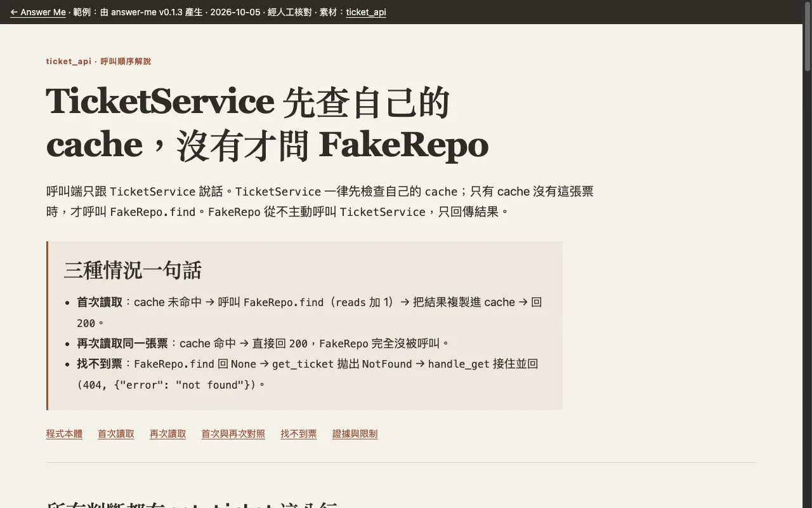This screenshot has width=812, height=508.
Task: Click the main title 'TicketService 先查自己的 cache'
Action: pos(267,123)
